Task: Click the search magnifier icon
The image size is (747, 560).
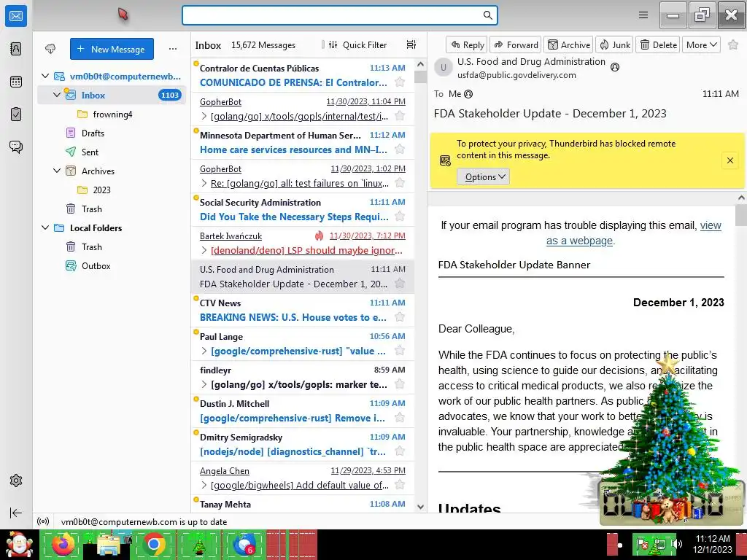Action: [488, 15]
